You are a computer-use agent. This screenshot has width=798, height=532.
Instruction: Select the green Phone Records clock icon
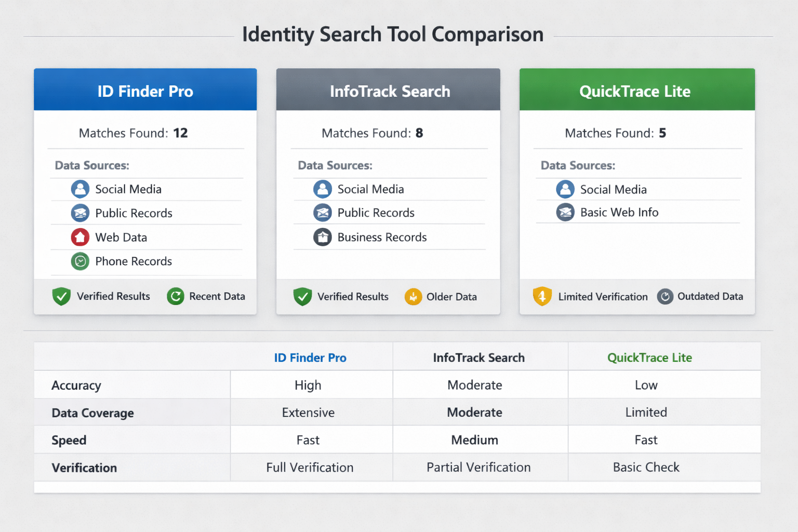click(80, 261)
